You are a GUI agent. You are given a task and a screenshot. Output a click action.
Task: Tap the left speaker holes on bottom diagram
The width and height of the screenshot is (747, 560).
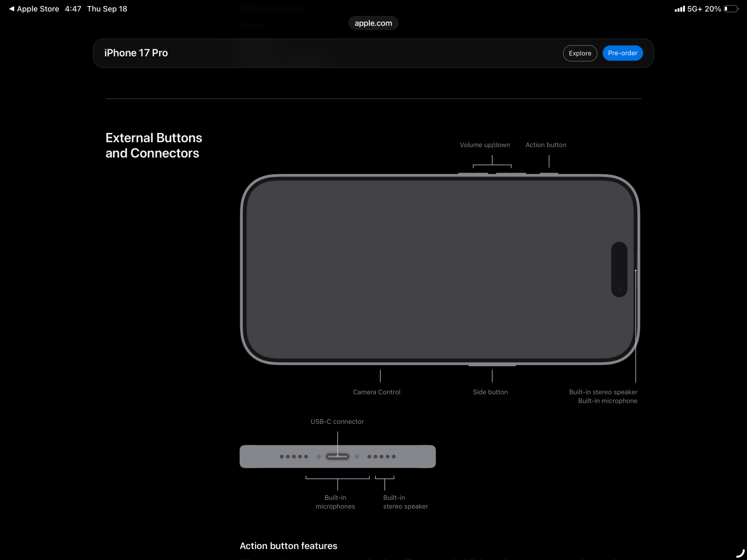click(294, 457)
